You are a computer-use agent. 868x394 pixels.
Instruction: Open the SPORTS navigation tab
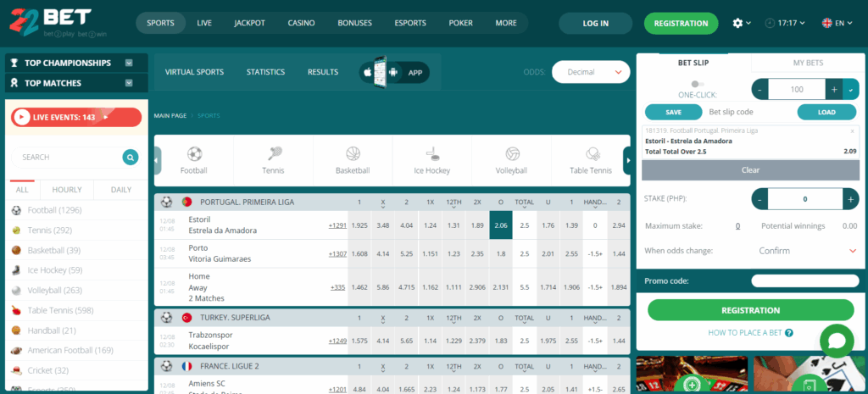tap(160, 23)
